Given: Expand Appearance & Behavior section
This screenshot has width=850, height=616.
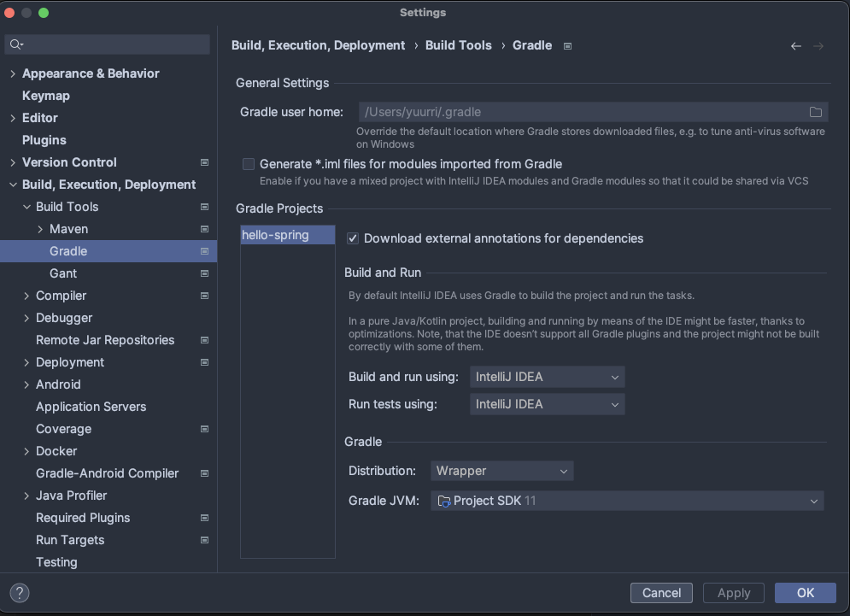Looking at the screenshot, I should click(x=13, y=73).
